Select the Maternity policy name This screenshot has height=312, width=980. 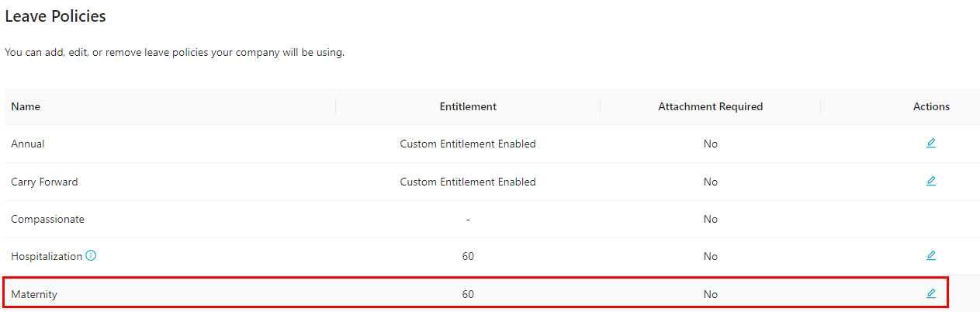point(34,295)
